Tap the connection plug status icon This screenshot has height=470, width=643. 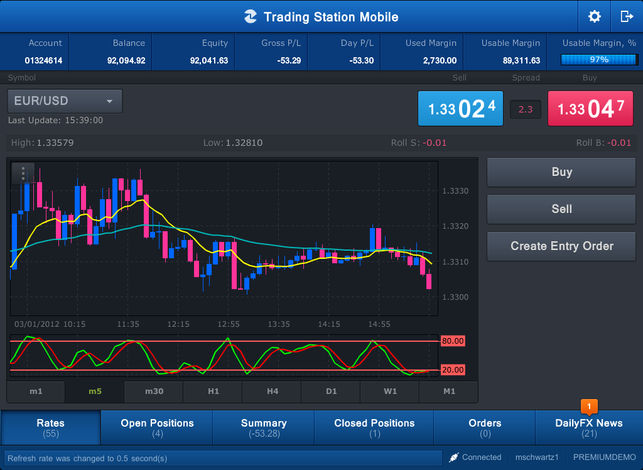pos(454,457)
